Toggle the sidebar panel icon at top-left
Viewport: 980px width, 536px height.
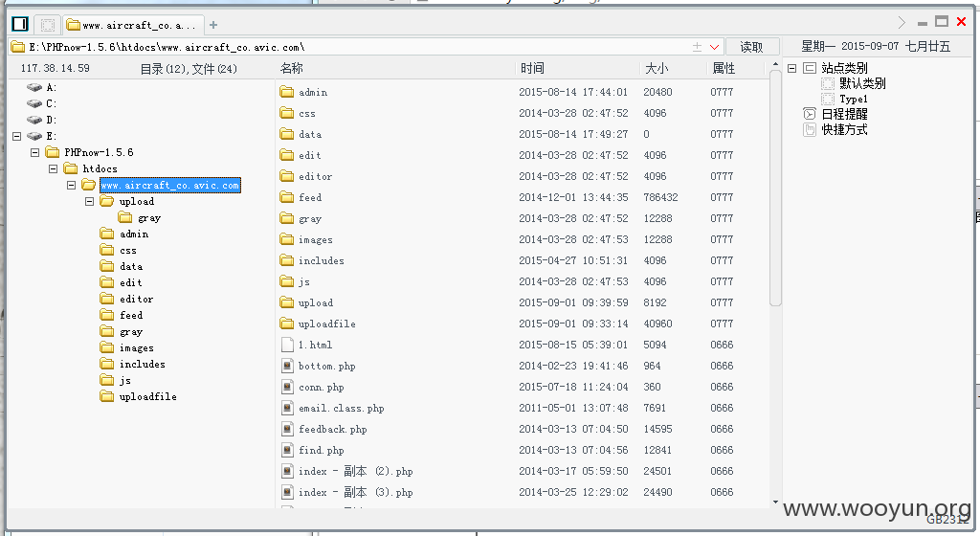point(20,24)
